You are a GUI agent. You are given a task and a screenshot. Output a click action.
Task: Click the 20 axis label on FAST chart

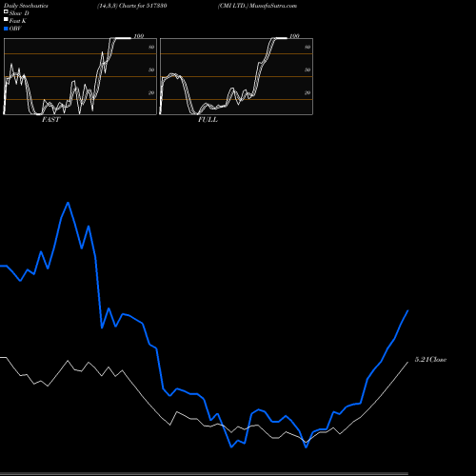[x=151, y=92]
